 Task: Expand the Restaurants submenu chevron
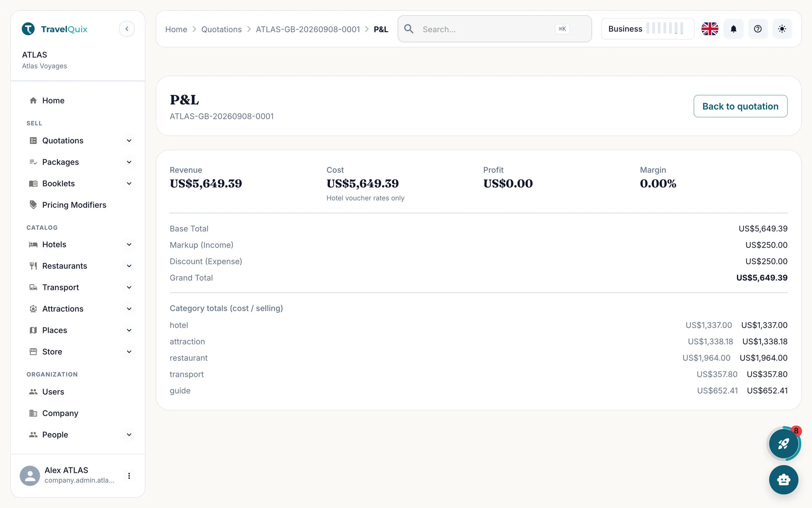129,266
